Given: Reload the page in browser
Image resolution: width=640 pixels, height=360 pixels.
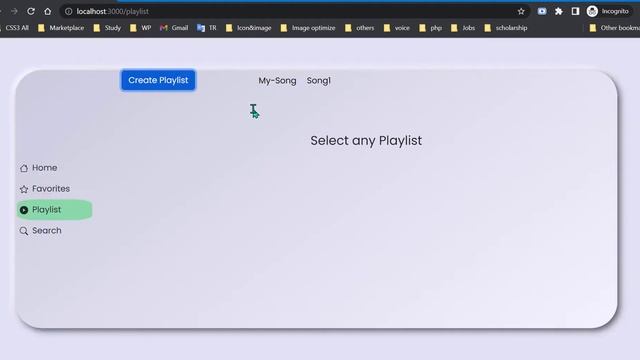Looking at the screenshot, I should coord(31,11).
